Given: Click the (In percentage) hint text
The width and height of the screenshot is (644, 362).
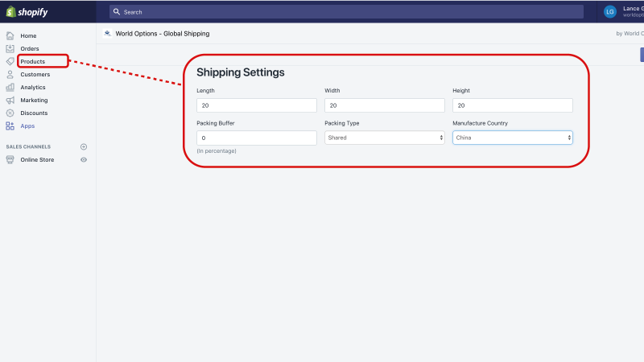Looking at the screenshot, I should click(217, 151).
